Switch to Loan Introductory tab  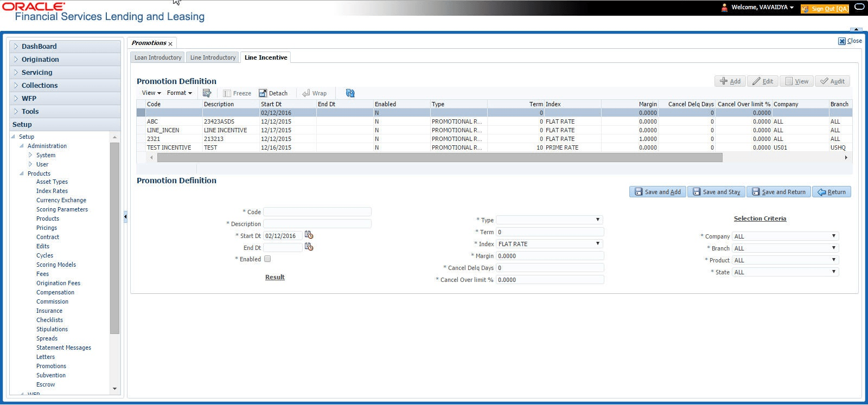158,57
